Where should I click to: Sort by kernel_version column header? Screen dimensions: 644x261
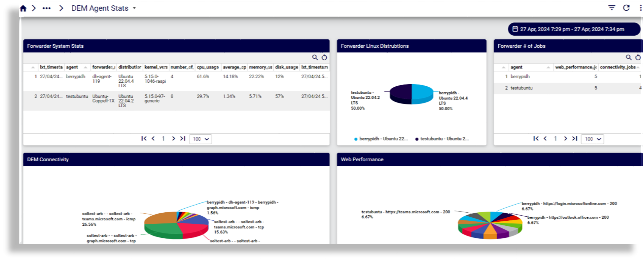tap(156, 67)
